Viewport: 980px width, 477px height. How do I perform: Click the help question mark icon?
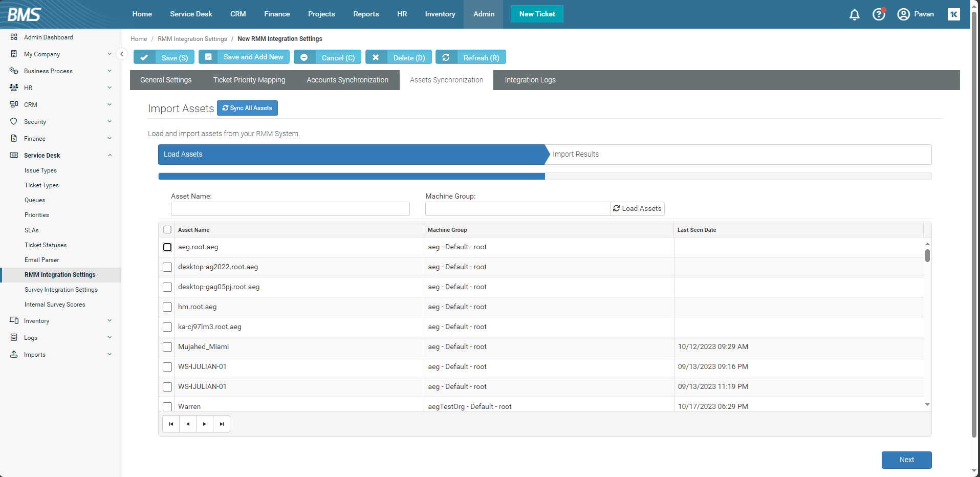click(879, 14)
